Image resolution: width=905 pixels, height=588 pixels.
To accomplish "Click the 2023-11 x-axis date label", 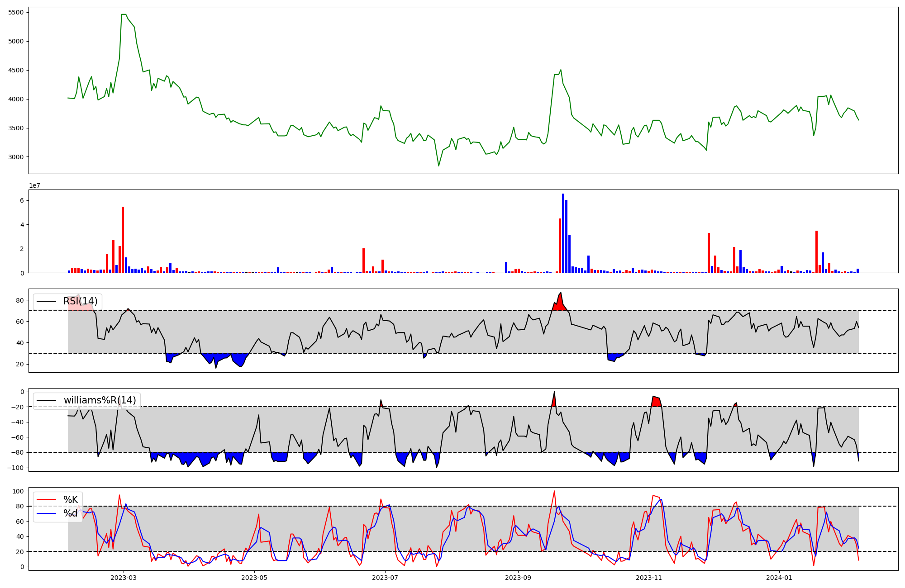I will point(649,578).
